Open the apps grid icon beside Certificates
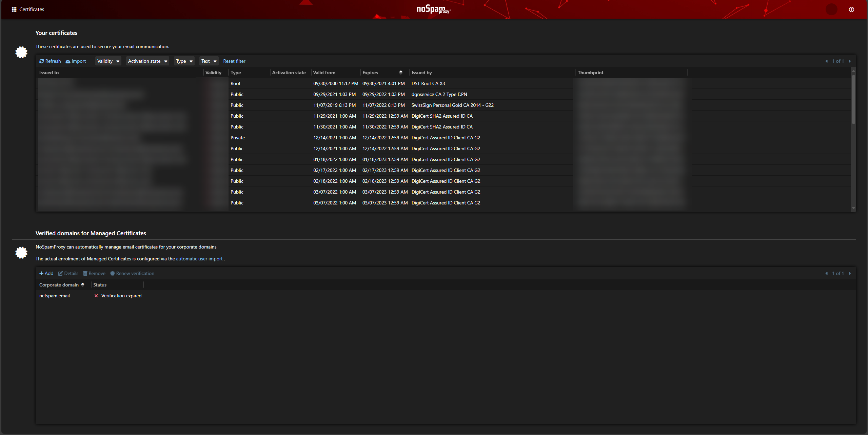Image resolution: width=868 pixels, height=435 pixels. click(14, 9)
